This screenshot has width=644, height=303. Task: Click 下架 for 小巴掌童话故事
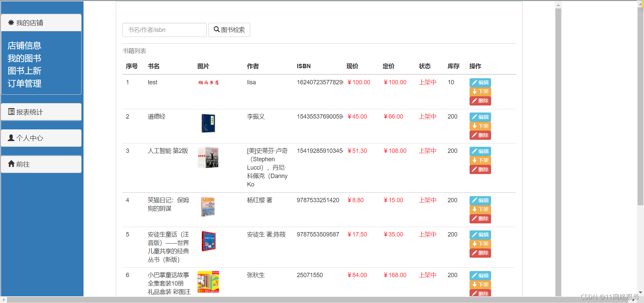pyautogui.click(x=480, y=285)
